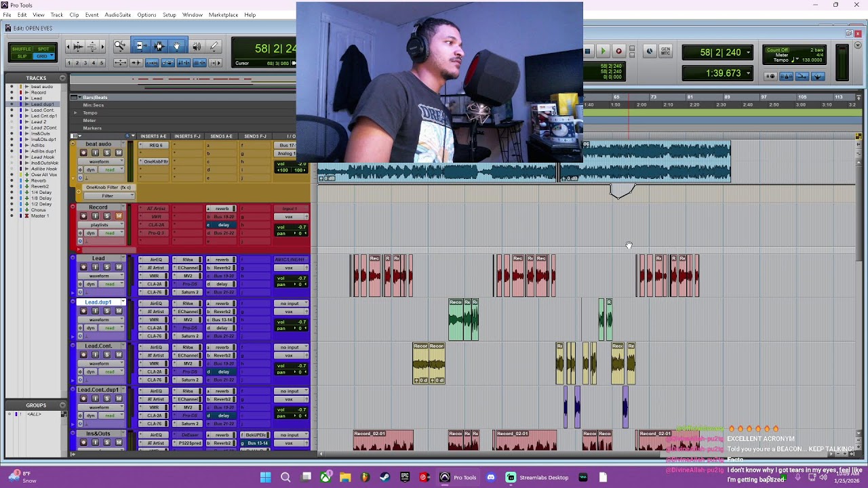
Task: Click the Stop button in transport
Action: coord(588,51)
